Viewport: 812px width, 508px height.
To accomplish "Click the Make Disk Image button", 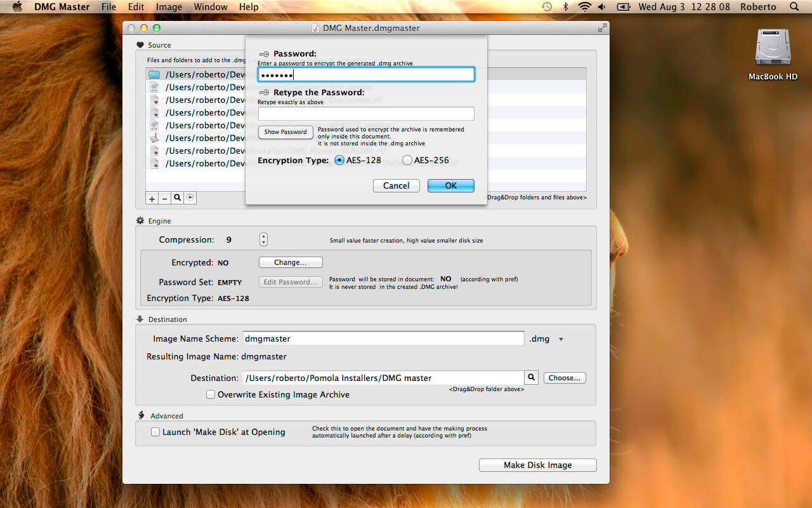I will click(538, 465).
